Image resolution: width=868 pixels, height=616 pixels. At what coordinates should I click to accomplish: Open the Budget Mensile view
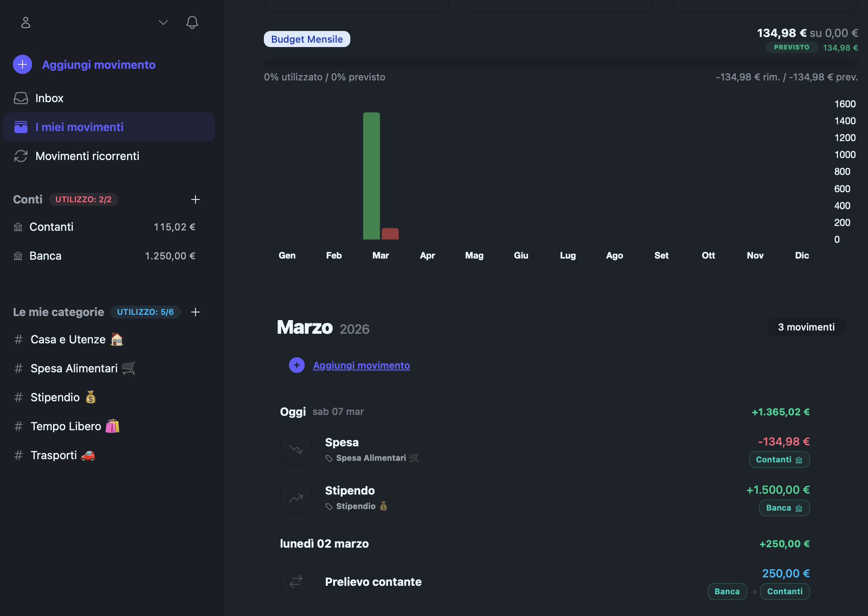click(x=306, y=39)
